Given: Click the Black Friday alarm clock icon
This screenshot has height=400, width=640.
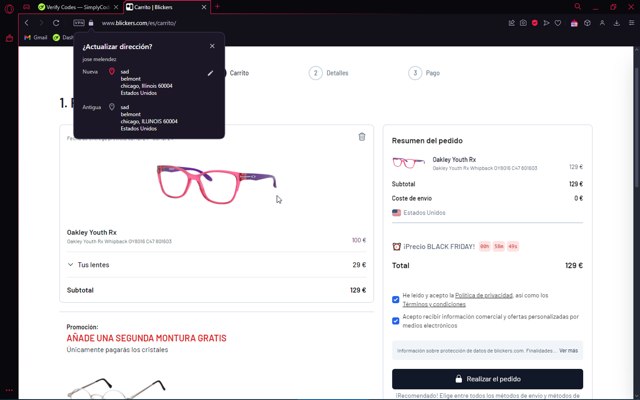Looking at the screenshot, I should click(x=396, y=247).
